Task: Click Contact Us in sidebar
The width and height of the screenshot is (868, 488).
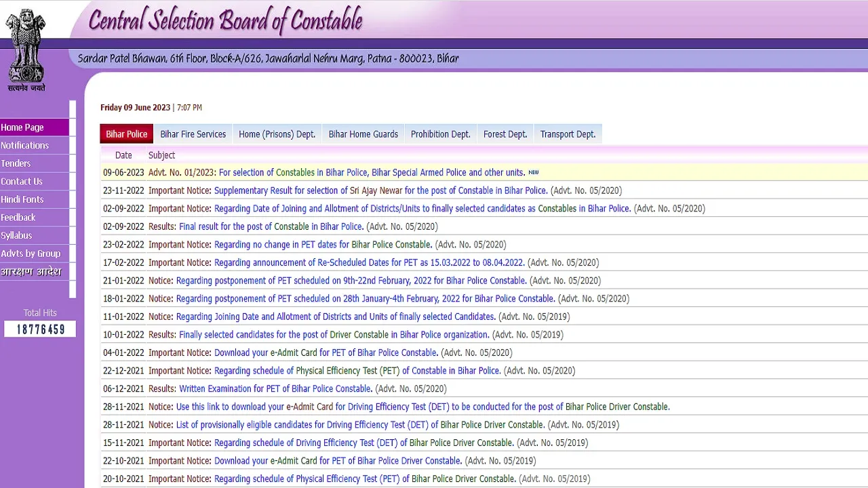Action: (x=34, y=181)
